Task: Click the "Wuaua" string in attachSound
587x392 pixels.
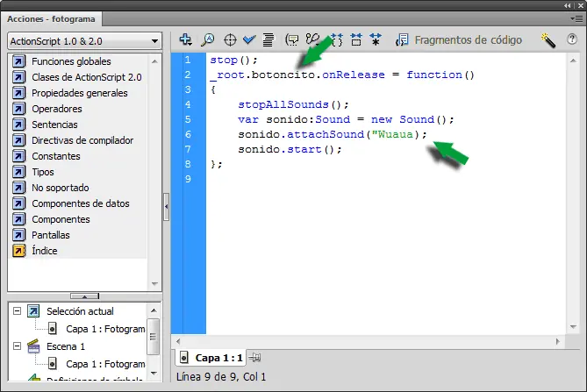Action: (x=392, y=134)
